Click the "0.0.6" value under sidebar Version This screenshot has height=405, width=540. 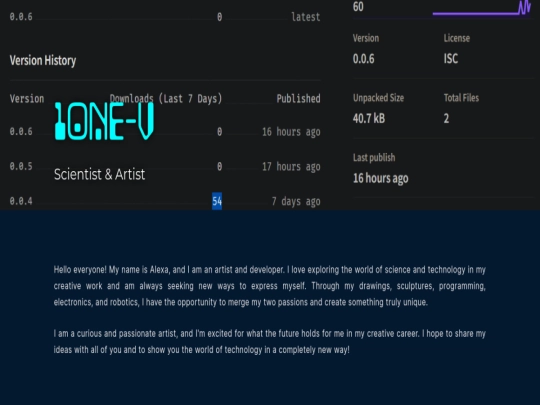coord(363,59)
